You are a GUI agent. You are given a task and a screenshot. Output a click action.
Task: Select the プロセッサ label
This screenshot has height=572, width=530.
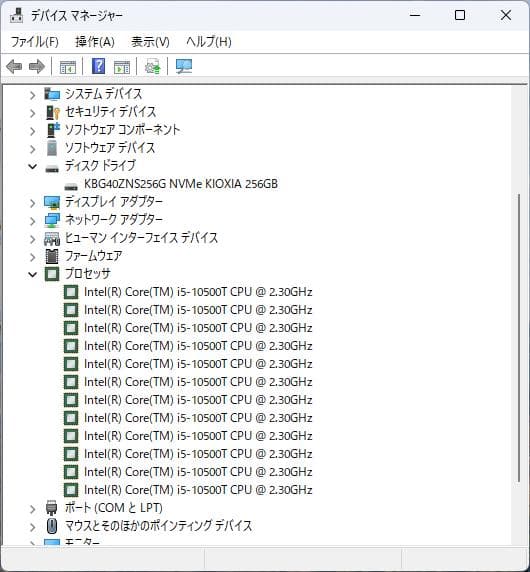[x=88, y=274]
